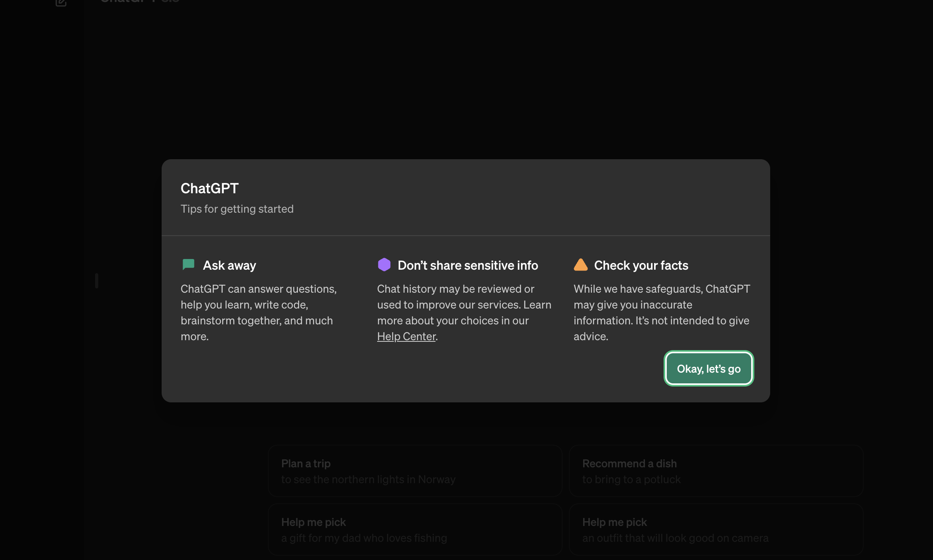The image size is (933, 560).
Task: Click the Tips for getting started subtitle
Action: (x=237, y=209)
